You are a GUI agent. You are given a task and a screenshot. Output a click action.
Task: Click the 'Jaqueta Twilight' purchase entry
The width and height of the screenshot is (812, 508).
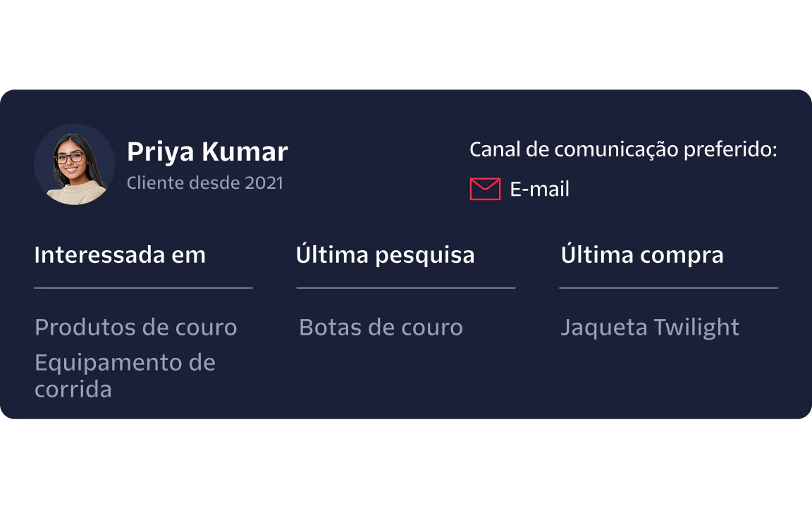click(650, 328)
